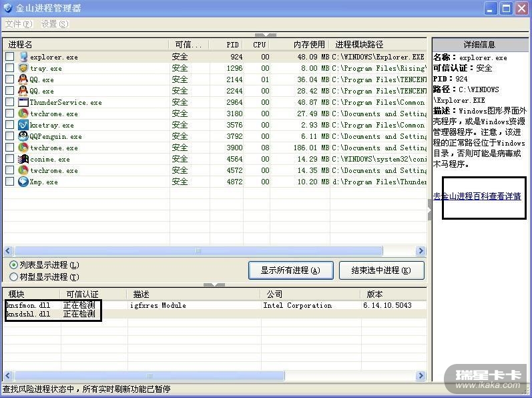Click 结束选中进程(K) button

tap(381, 270)
